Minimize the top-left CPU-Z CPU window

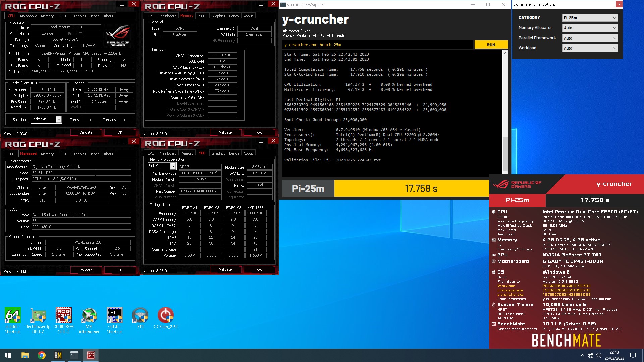point(122,5)
